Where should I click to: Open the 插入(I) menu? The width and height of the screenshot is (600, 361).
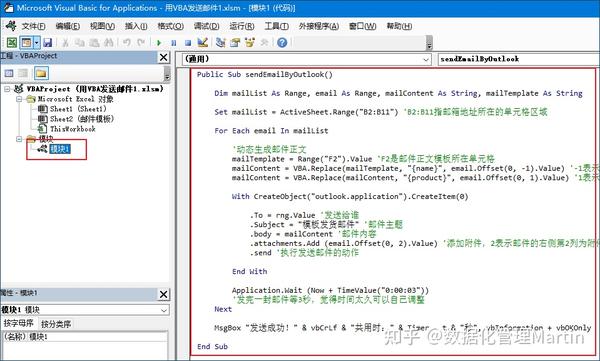136,26
